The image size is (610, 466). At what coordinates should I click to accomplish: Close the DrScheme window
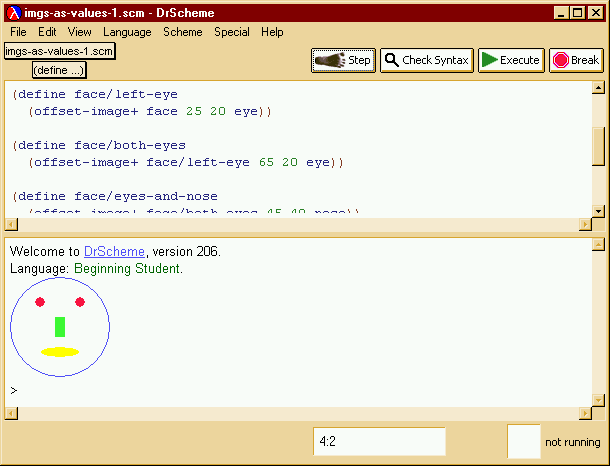(596, 13)
